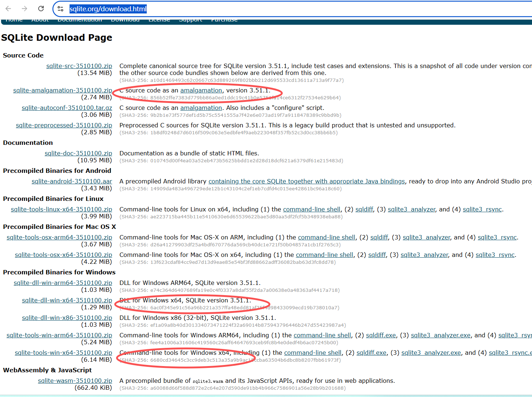This screenshot has height=397, width=532.
Task: Download sqlite-tools-osx-arm64-3510100.zip
Action: point(59,237)
